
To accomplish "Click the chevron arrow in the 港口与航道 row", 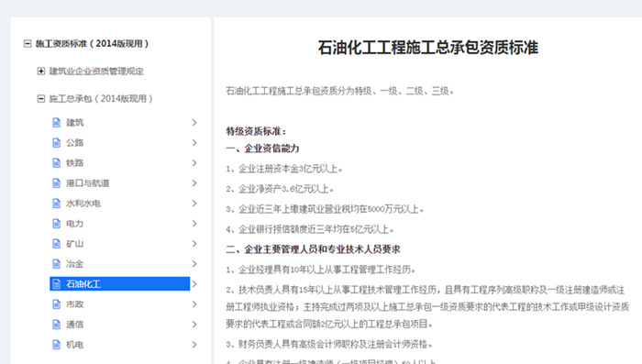I will pos(194,183).
